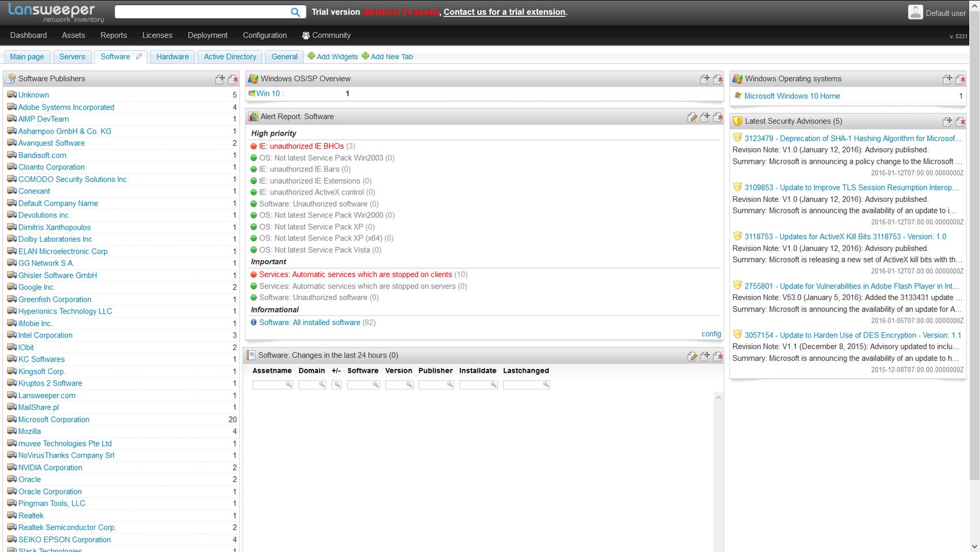
Task: Click the Lastchanged filter field
Action: (526, 385)
